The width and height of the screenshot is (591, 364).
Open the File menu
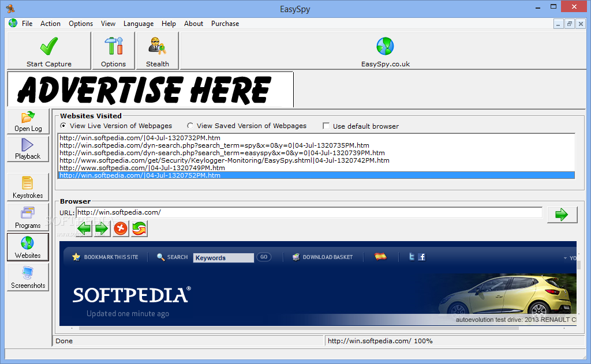tap(27, 23)
